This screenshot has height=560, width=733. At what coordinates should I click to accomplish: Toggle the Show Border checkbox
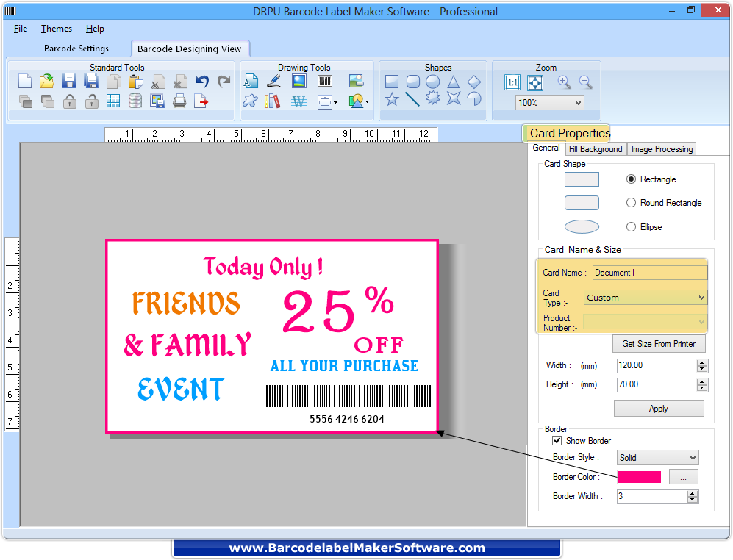point(557,440)
